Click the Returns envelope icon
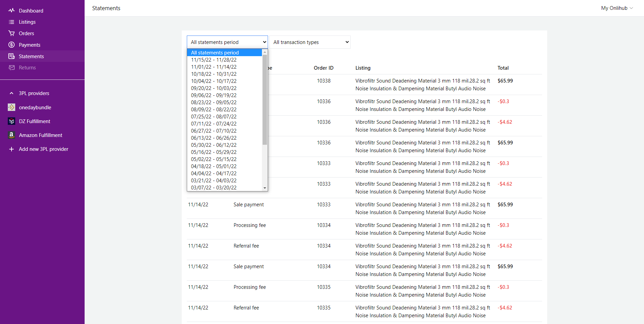Viewport: 644px width, 324px height. [x=12, y=68]
